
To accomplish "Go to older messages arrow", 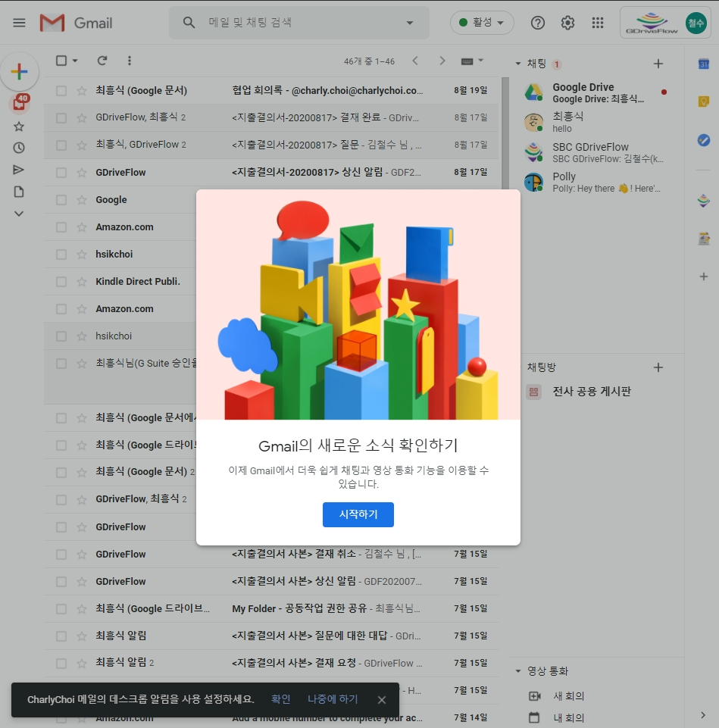I will [442, 61].
